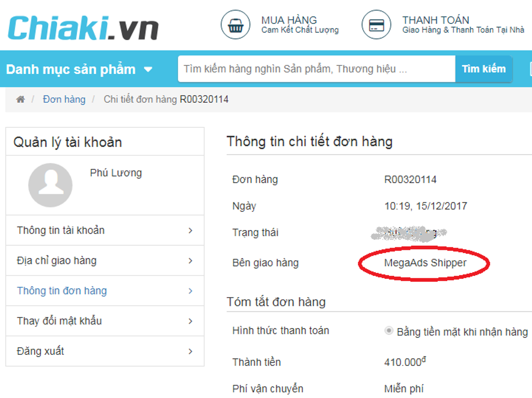
Task: Click the Thành tiền label
Action: (x=257, y=362)
